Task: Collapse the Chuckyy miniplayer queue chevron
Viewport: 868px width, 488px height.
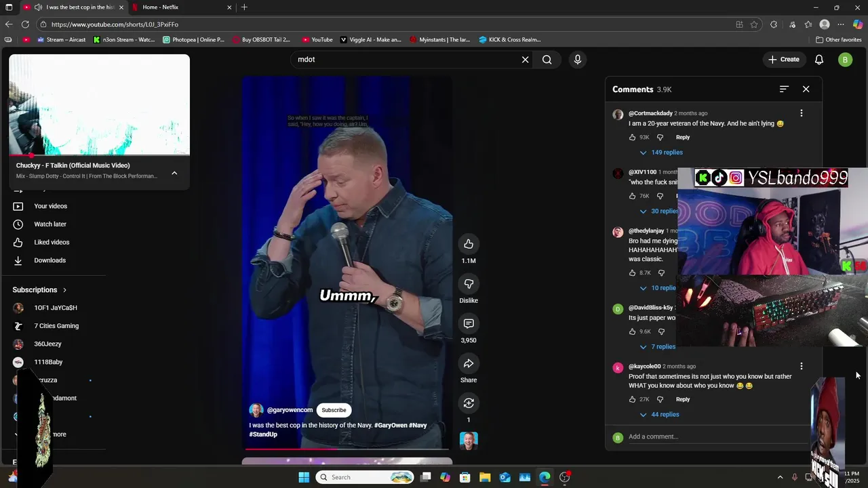Action: pyautogui.click(x=174, y=173)
